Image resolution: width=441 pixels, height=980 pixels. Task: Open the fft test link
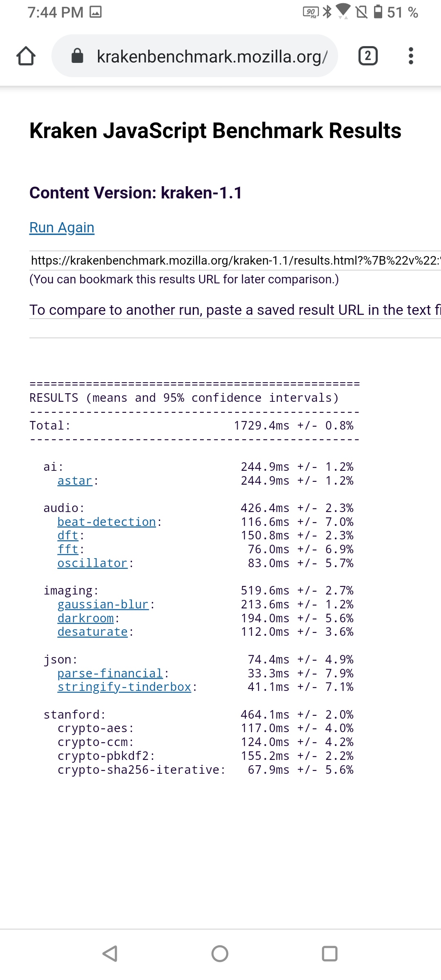(x=68, y=549)
